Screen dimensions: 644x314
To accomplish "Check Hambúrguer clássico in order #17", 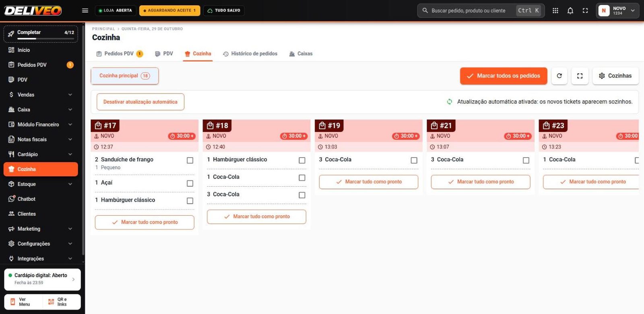I will click(x=190, y=201).
